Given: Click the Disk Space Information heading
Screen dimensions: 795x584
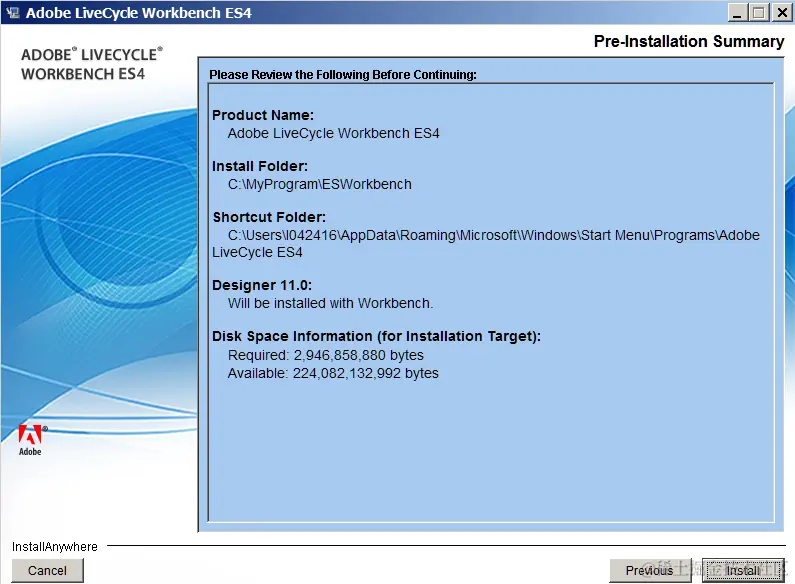Looking at the screenshot, I should click(x=376, y=336).
